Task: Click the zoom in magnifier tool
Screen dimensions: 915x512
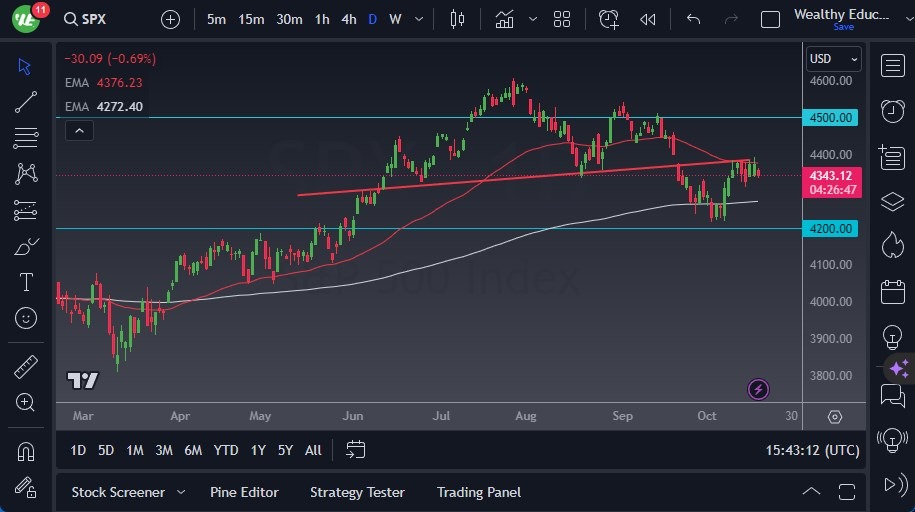Action: pos(26,402)
